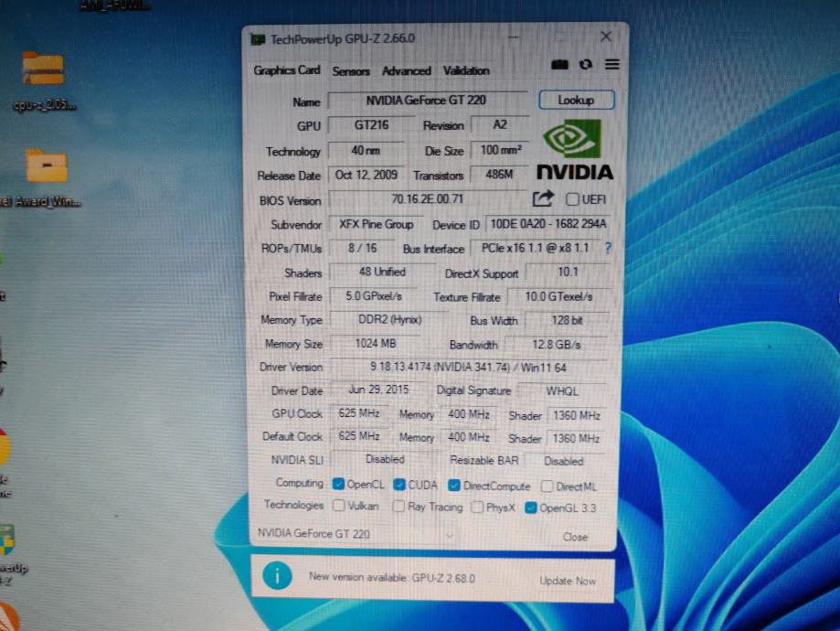This screenshot has width=840, height=631.
Task: Click the Update Now link
Action: pyautogui.click(x=568, y=581)
